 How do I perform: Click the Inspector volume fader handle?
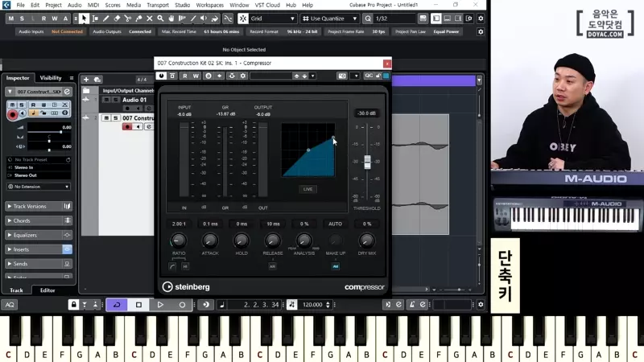click(61, 132)
